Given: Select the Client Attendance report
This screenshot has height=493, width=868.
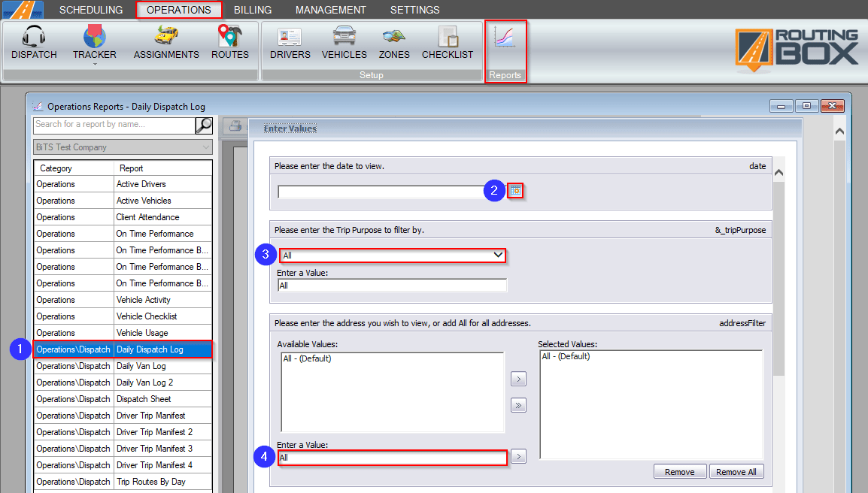Looking at the screenshot, I should click(123, 217).
